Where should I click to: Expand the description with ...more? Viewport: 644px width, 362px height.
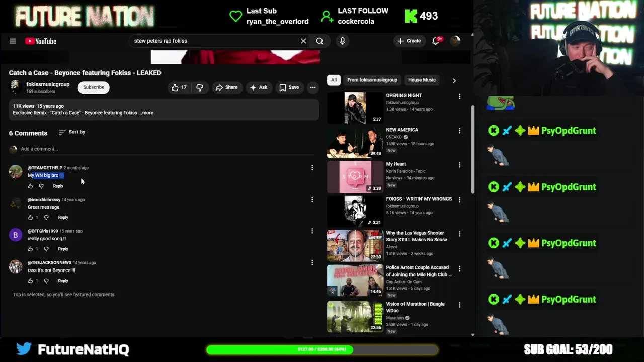pyautogui.click(x=146, y=113)
